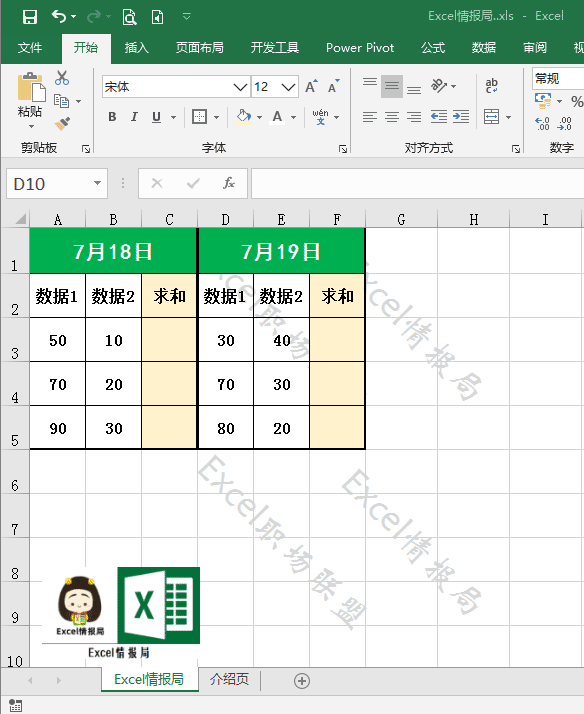Click the Decrease Decimal icon
This screenshot has height=714, width=584.
click(564, 123)
